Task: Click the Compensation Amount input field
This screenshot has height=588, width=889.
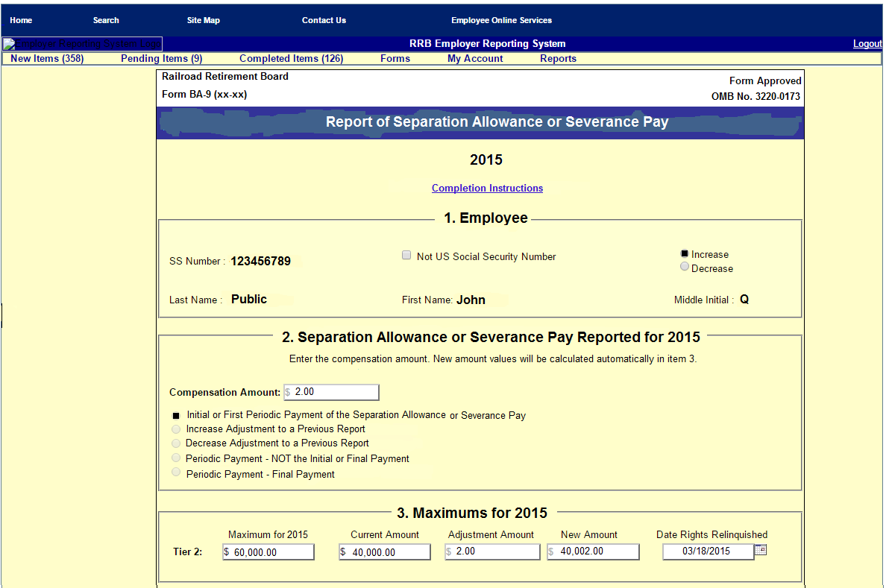Action: click(x=332, y=392)
